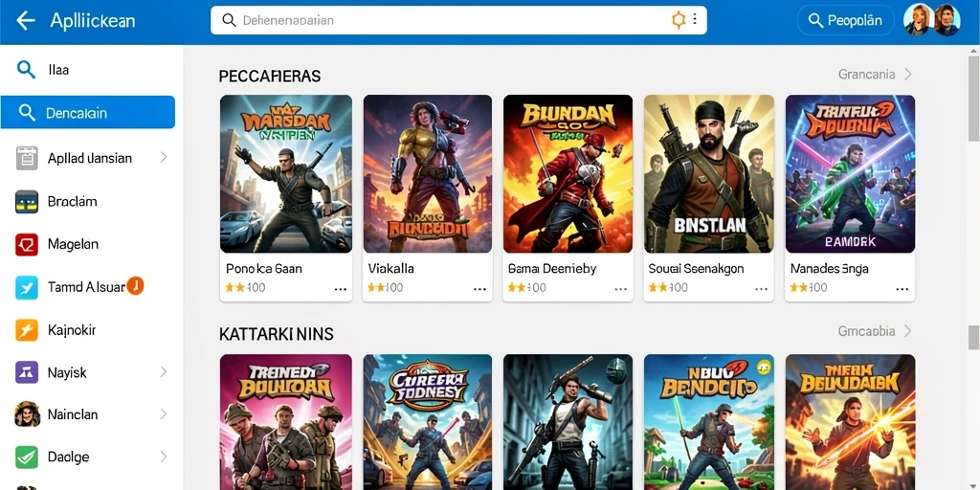Screen dimensions: 980x490
Task: Click the Braclam app icon
Action: [x=27, y=202]
